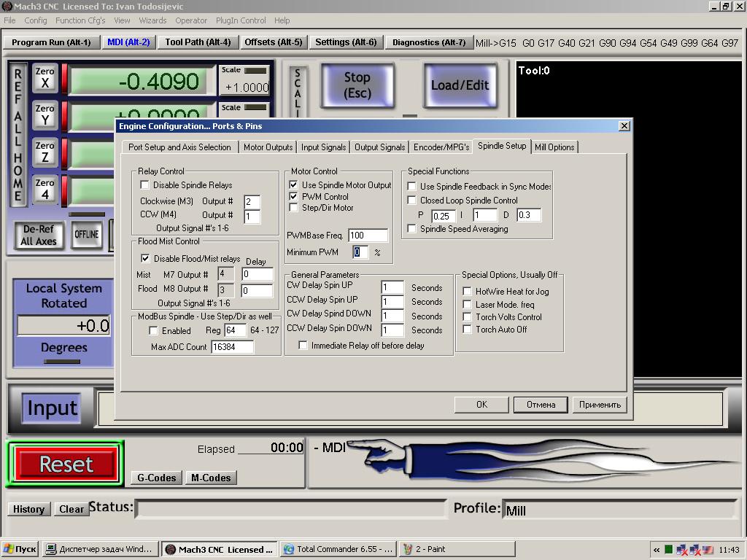
Task: Click Отмена to cancel dialog
Action: 541,404
